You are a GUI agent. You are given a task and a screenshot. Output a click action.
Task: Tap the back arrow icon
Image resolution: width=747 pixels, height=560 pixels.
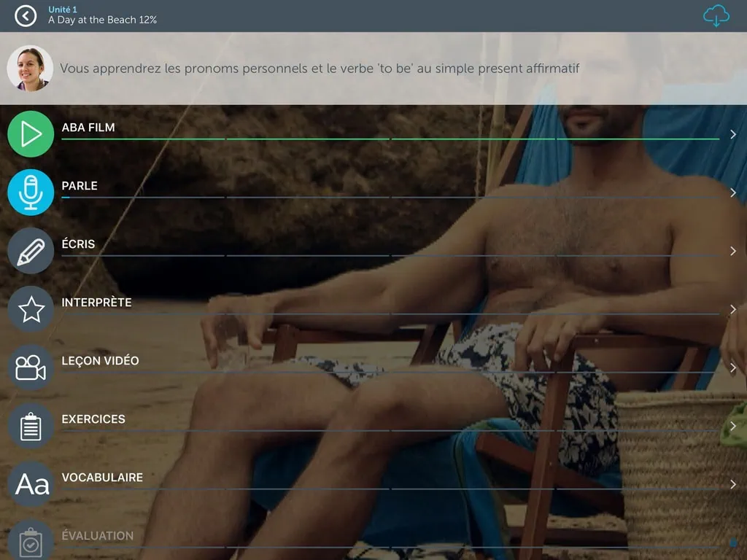pos(26,15)
